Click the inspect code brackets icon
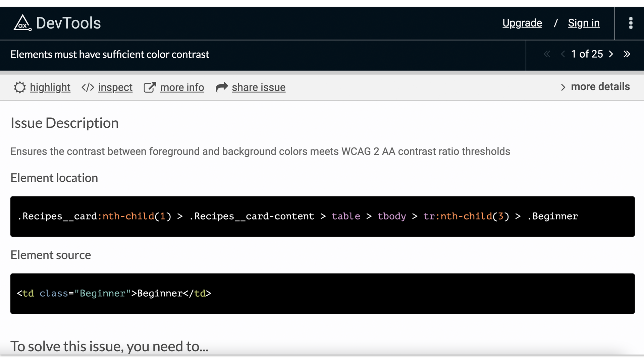Screen dimensions: 644x362 coord(88,87)
